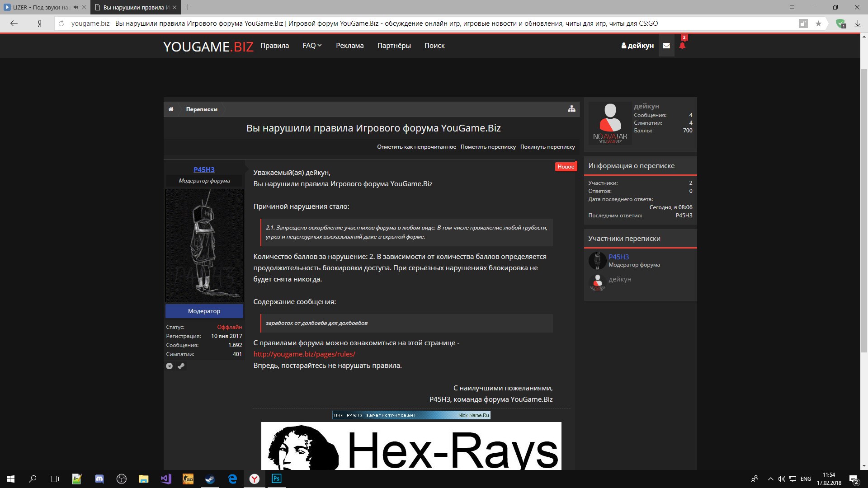Open P45H3 in participants list
The image size is (868, 488).
[618, 257]
